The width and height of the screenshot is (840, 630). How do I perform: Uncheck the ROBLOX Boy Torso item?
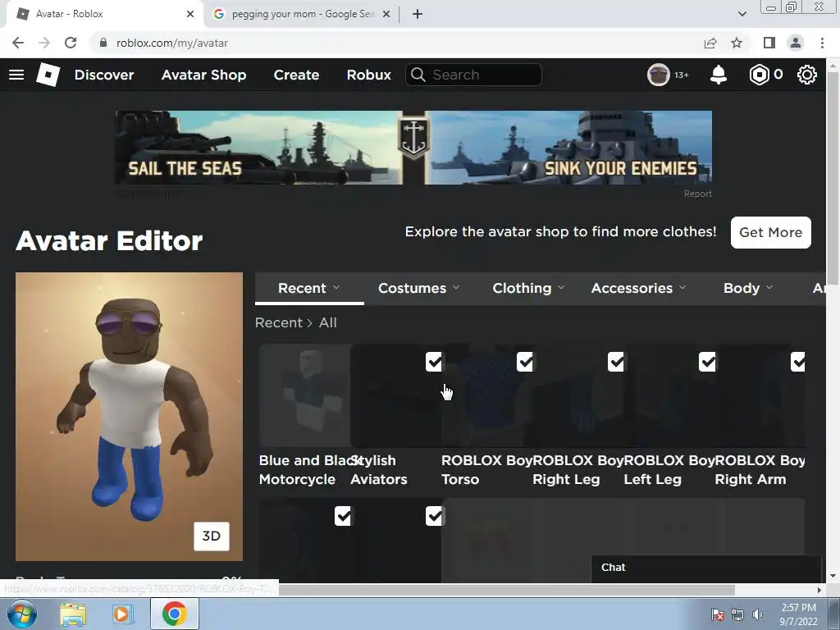pyautogui.click(x=526, y=362)
